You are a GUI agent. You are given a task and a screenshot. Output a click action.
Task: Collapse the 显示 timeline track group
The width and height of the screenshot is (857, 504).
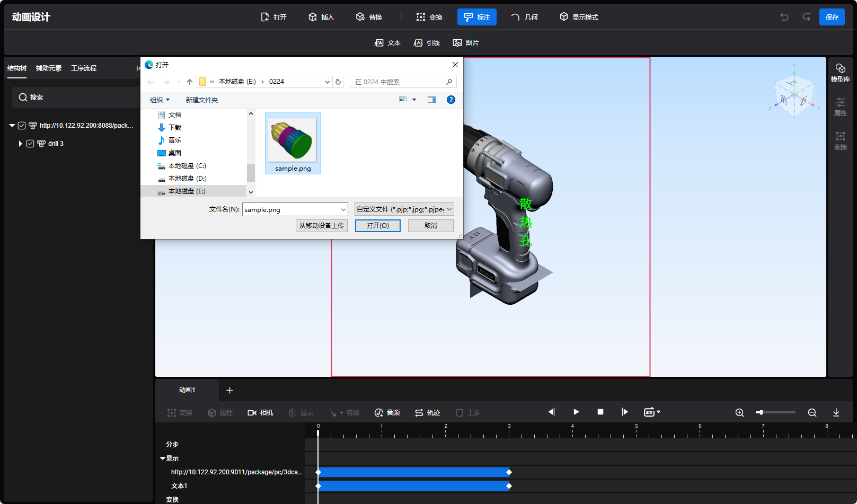coord(163,458)
